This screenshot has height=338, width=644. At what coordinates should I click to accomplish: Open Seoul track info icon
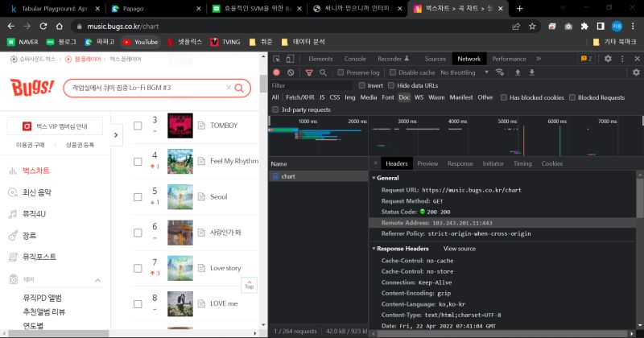202,196
